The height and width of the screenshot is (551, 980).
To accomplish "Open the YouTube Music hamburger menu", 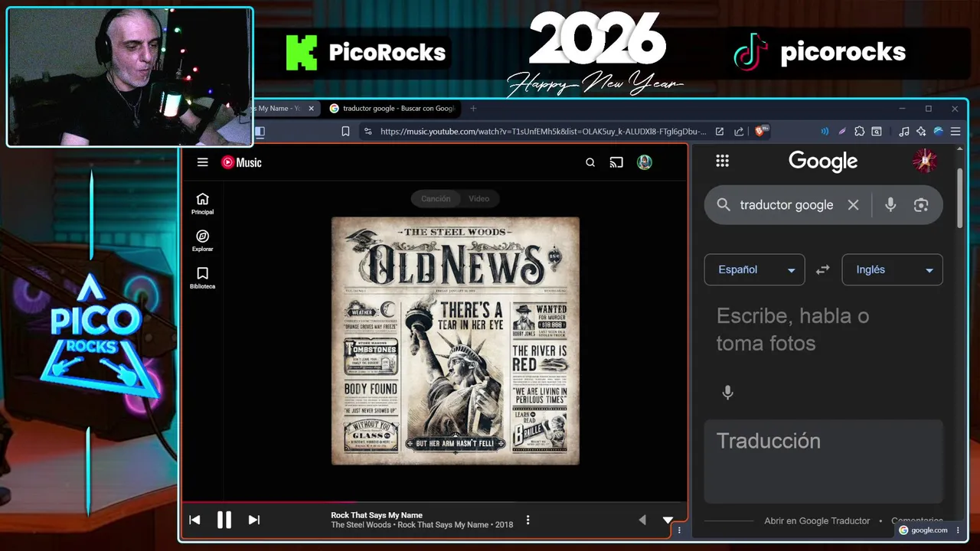I will [202, 162].
